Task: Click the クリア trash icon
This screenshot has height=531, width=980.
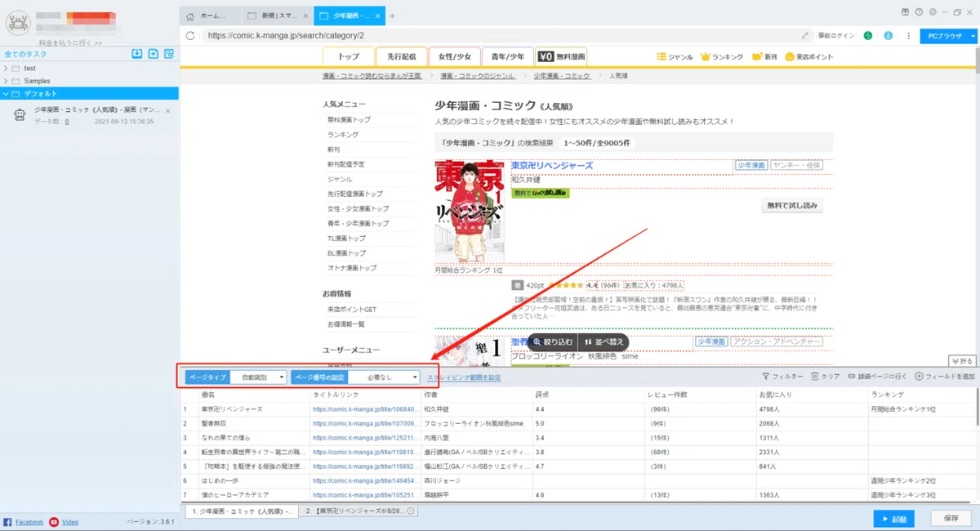Action: click(814, 377)
